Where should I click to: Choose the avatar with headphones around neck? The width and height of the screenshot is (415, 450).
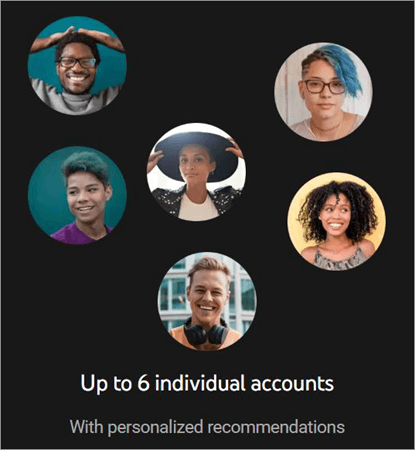point(207,301)
